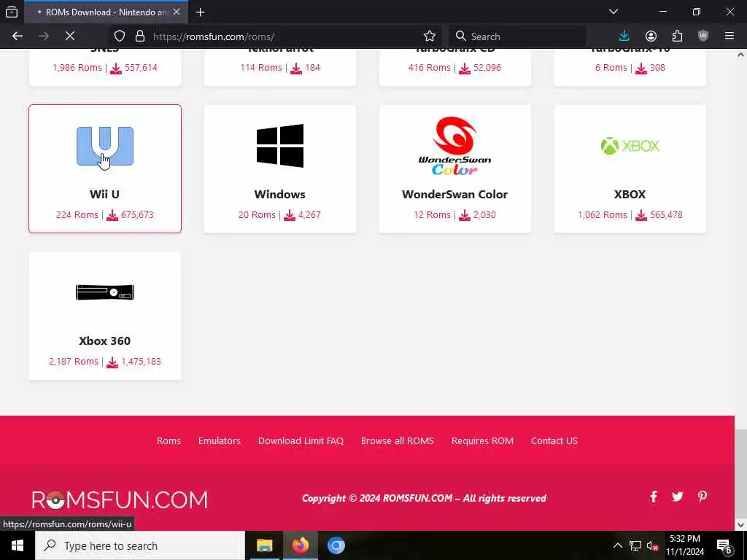Click the Pinterest icon in footer
Screen dimensions: 747x560
[703, 497]
